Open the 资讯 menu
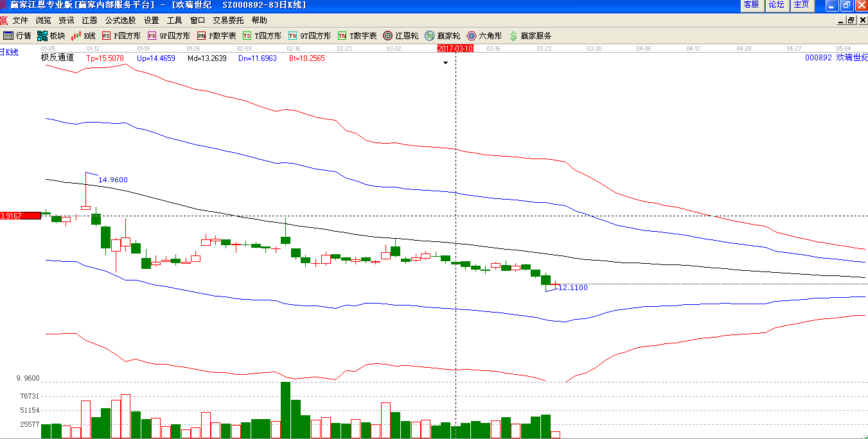Image resolution: width=868 pixels, height=439 pixels. click(66, 21)
